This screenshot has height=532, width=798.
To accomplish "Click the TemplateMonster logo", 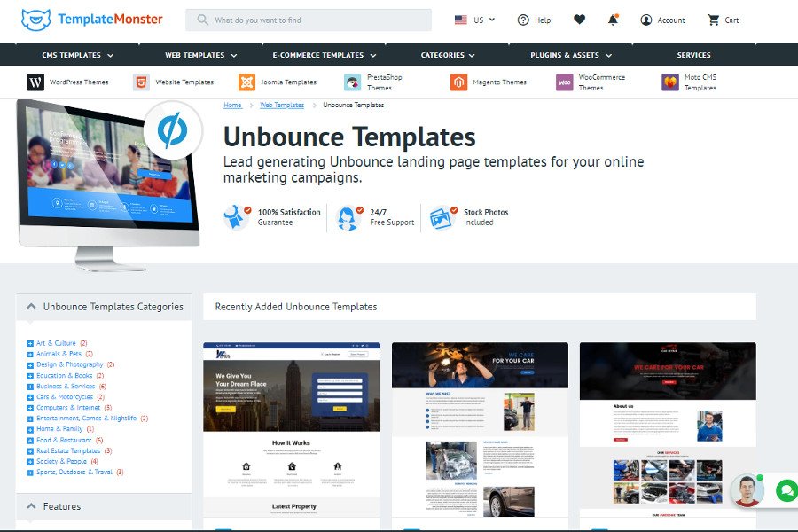I will [x=91, y=20].
